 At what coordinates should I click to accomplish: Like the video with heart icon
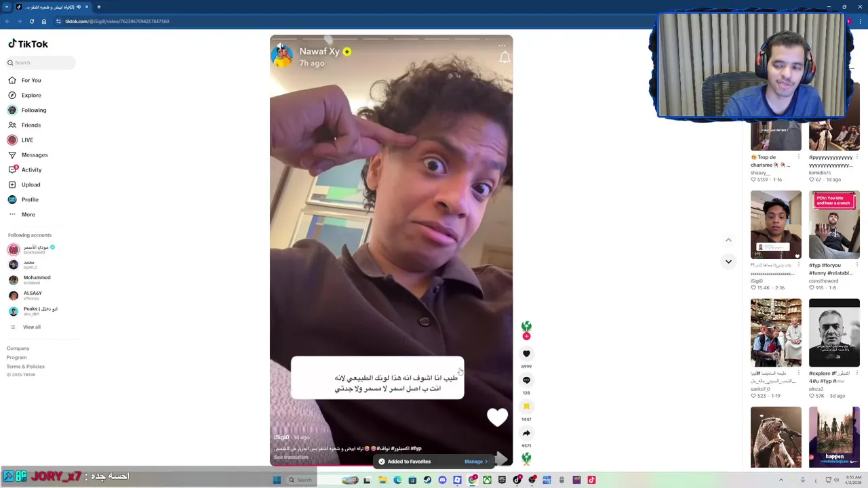526,354
